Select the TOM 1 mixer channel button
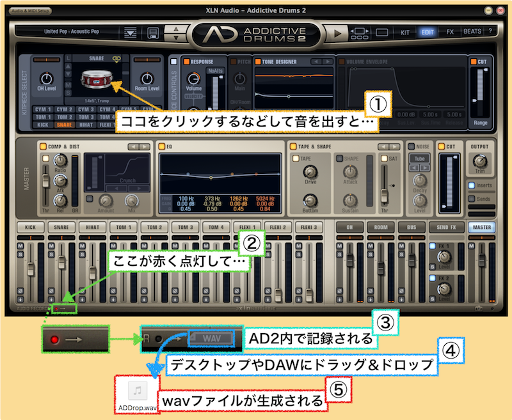Image resolution: width=512 pixels, height=420 pixels. pyautogui.click(x=123, y=228)
